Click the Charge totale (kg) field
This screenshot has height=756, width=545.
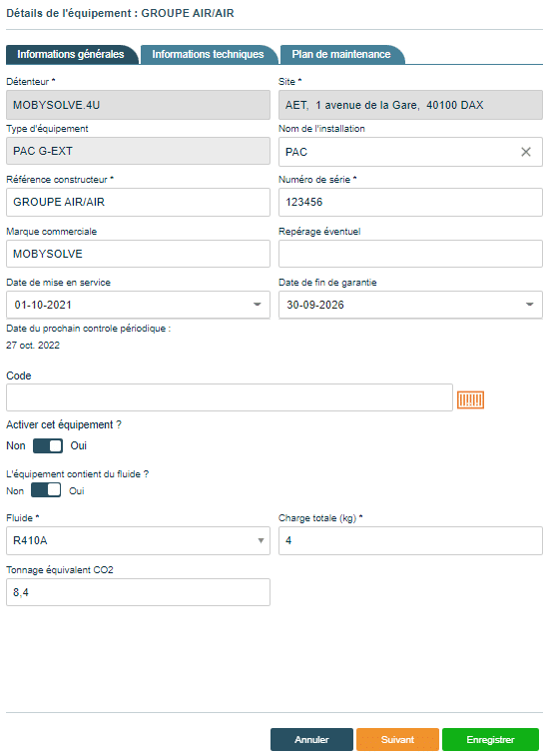410,540
